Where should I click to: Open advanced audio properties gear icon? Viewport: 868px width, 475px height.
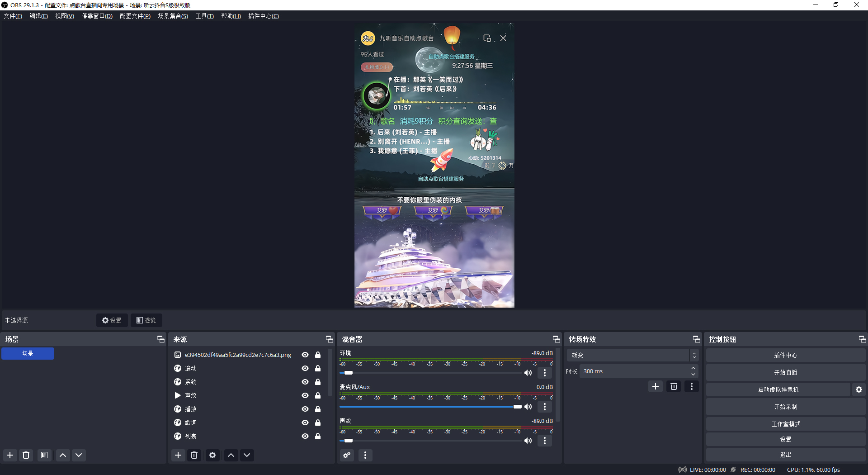tap(347, 455)
